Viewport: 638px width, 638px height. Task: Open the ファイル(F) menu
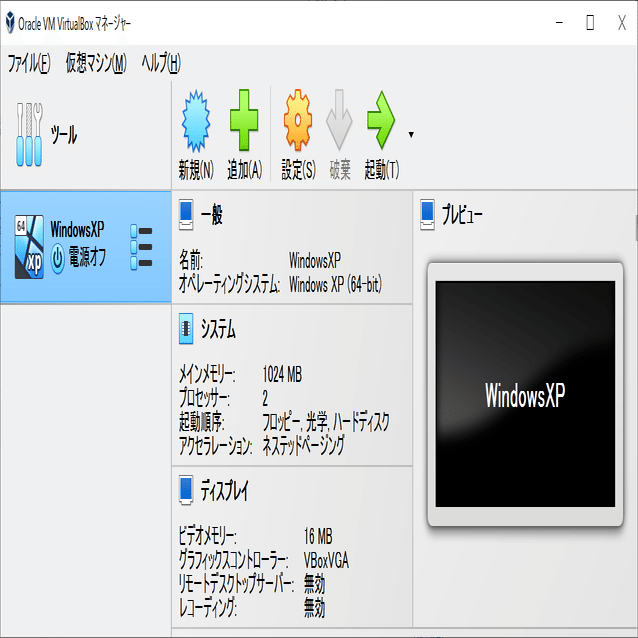click(29, 63)
